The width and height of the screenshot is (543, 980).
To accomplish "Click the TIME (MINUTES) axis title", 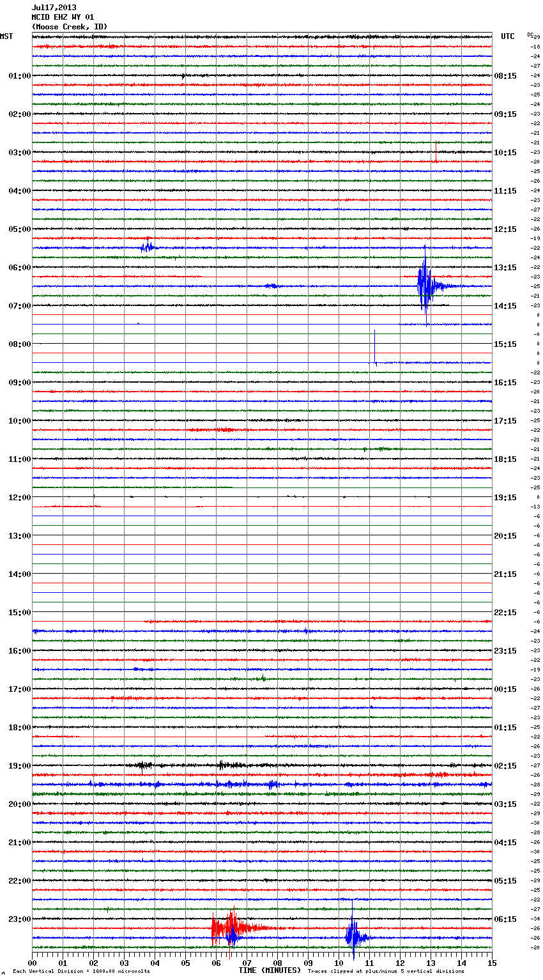I will [x=270, y=970].
